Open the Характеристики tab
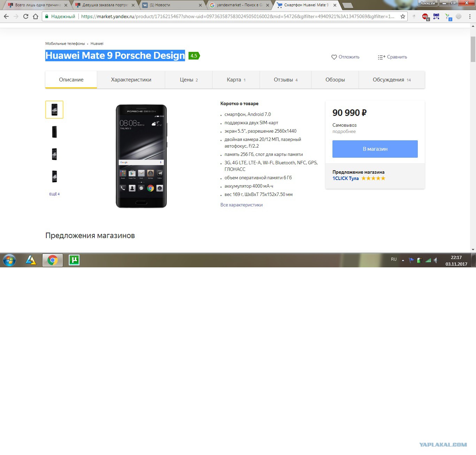 (131, 80)
